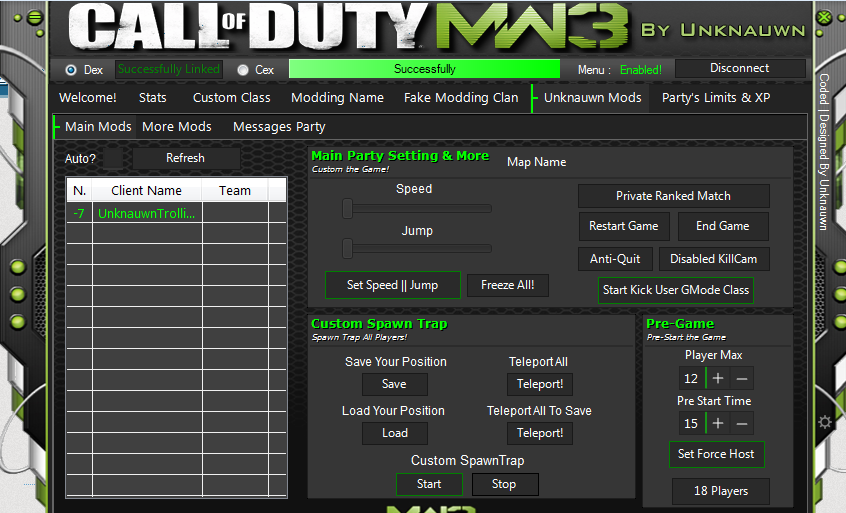This screenshot has width=846, height=513.
Task: Click the 18 Players button
Action: tap(721, 491)
